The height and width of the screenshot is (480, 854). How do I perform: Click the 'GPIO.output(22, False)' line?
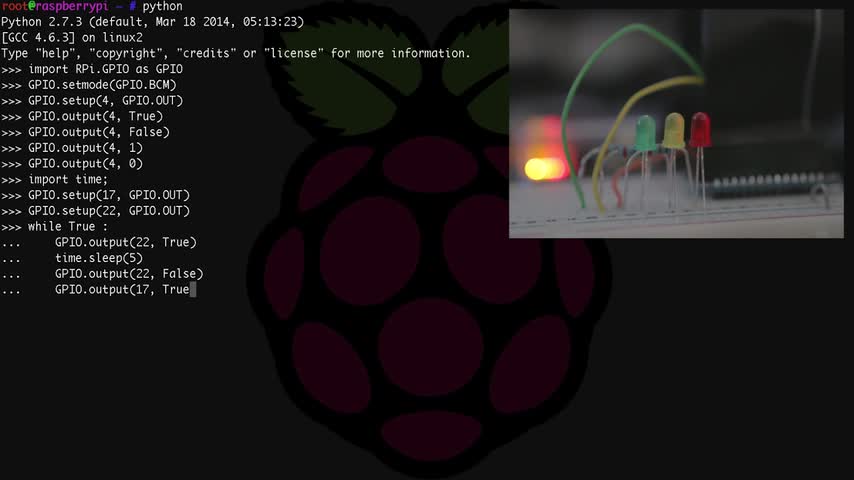(x=129, y=274)
